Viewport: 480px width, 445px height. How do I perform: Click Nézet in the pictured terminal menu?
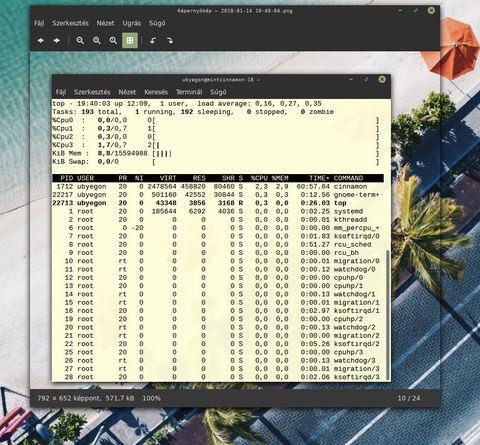(x=127, y=92)
